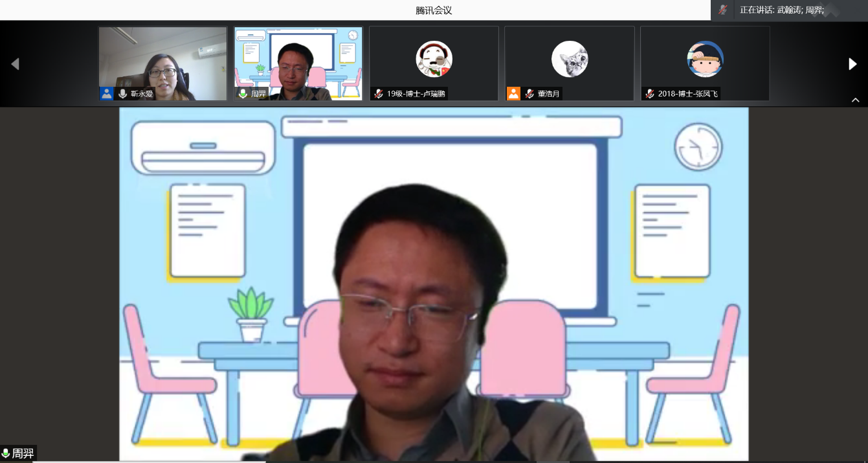Click 19级-博士-卢瑞鹏's cartoon avatar
Image resolution: width=868 pixels, height=463 pixels.
coord(434,59)
